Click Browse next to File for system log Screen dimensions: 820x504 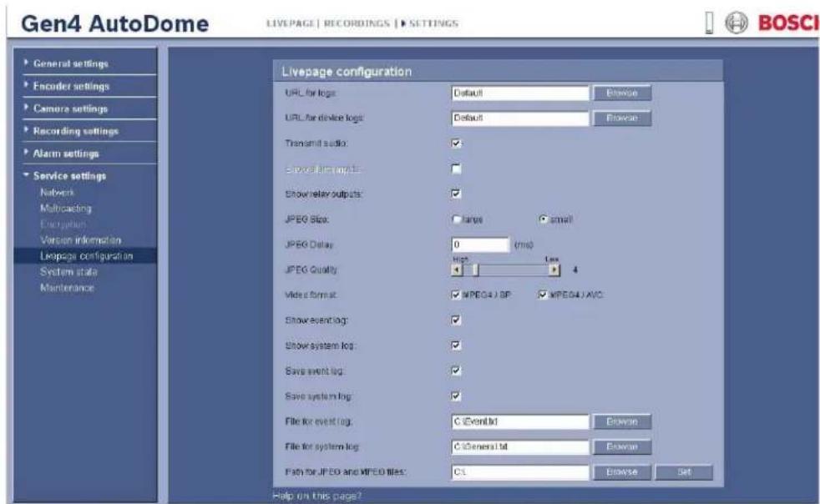[x=622, y=446]
